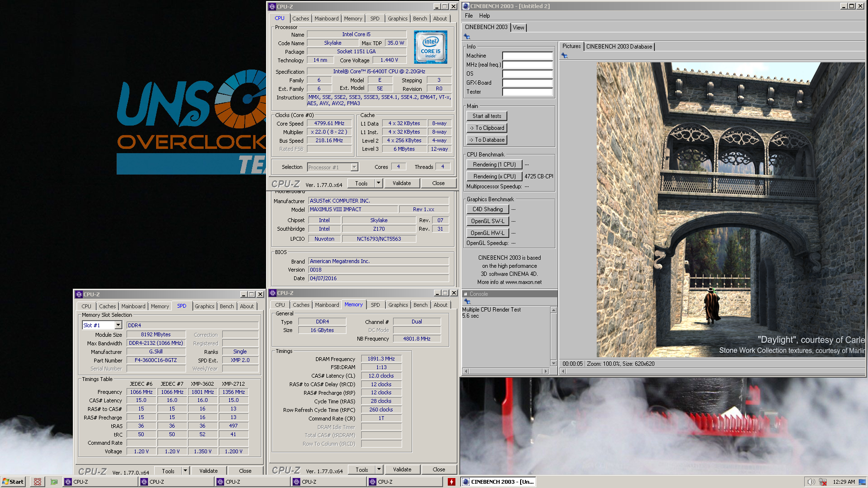The image size is (868, 488).
Task: Click the network tray icon with red X
Action: coord(823,482)
